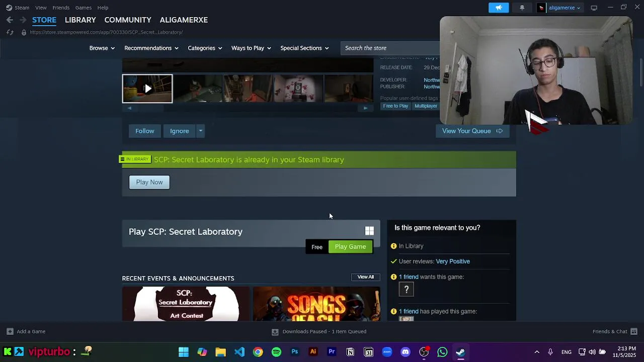Click the store URL address text
The width and height of the screenshot is (644, 362).
[x=106, y=32]
